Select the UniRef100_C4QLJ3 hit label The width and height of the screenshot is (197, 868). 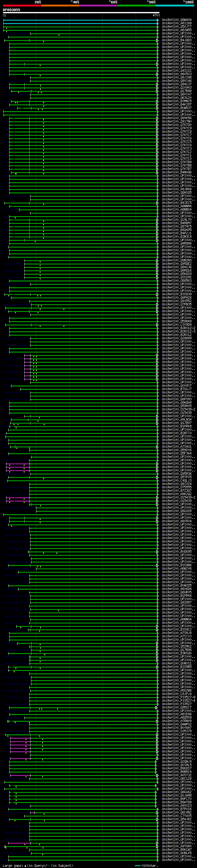pos(177,481)
